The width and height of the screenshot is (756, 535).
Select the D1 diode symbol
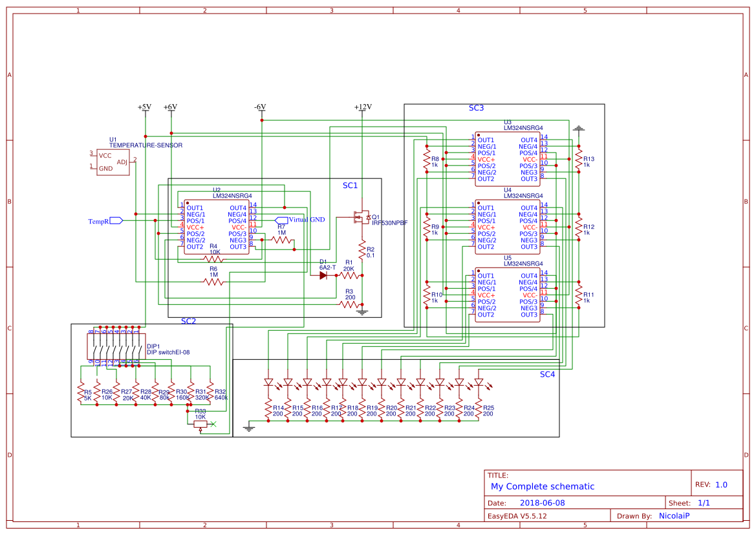[x=323, y=275]
